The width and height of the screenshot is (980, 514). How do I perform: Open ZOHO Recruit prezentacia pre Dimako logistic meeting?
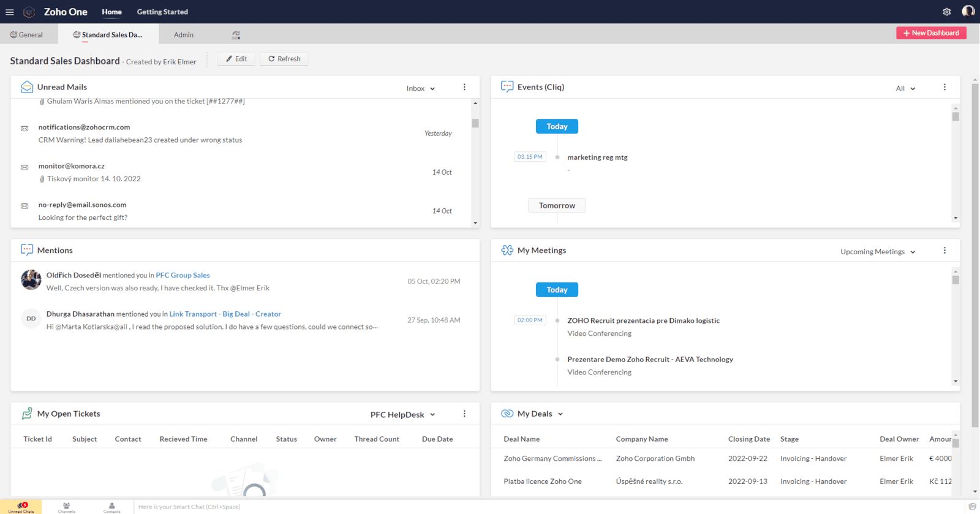643,320
